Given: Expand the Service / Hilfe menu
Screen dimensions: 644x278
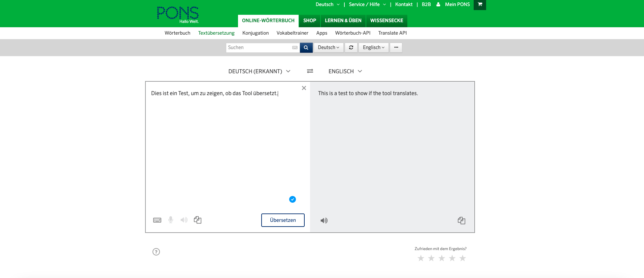Looking at the screenshot, I should click(x=367, y=4).
